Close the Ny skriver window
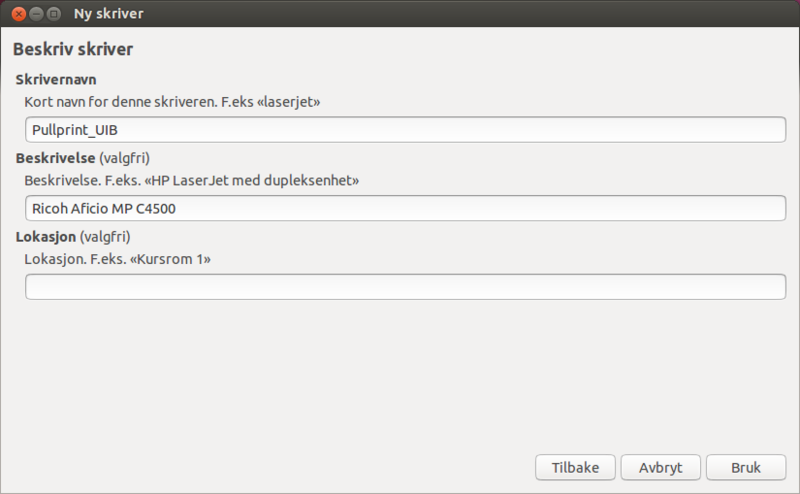Viewport: 800px width, 494px height. click(x=18, y=14)
